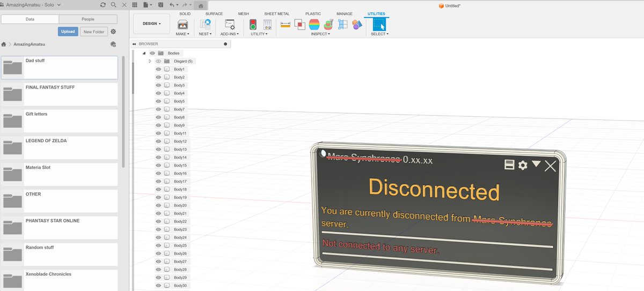Hide Body5 with its eye icon
The width and height of the screenshot is (644, 291).
pyautogui.click(x=158, y=101)
